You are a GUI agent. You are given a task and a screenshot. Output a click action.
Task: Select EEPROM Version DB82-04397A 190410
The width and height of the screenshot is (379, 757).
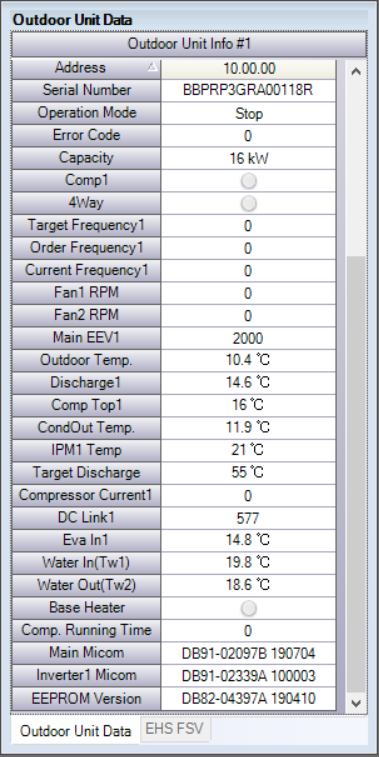pos(248,699)
